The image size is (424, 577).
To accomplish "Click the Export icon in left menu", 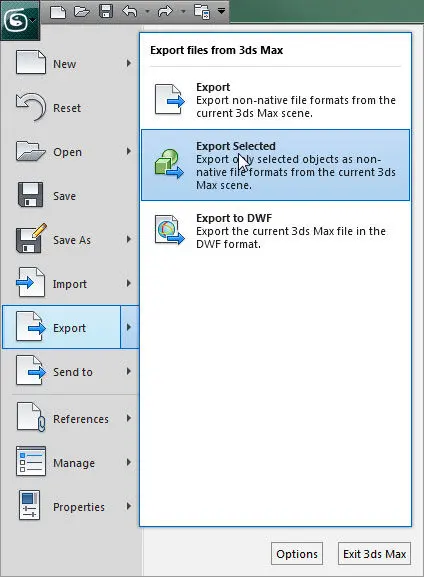I will tap(31, 326).
